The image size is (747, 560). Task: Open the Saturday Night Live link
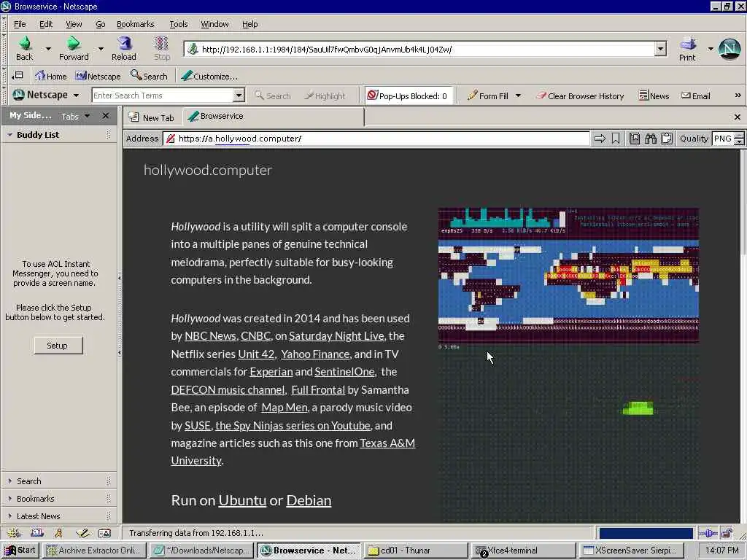tap(336, 336)
